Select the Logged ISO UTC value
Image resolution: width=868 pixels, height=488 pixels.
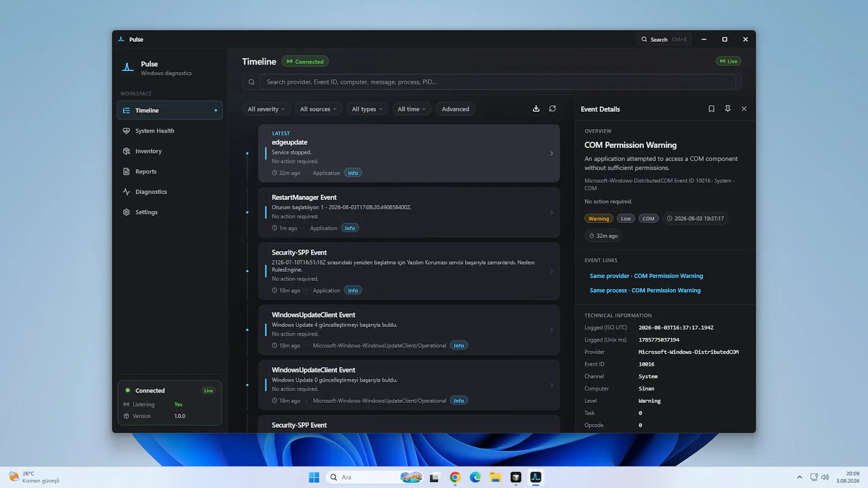click(x=676, y=328)
